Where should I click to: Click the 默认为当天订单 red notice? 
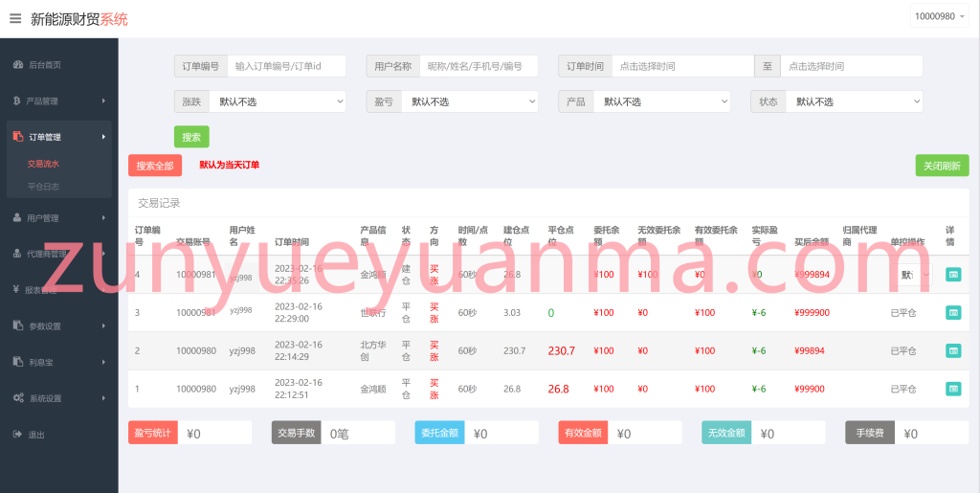[230, 165]
